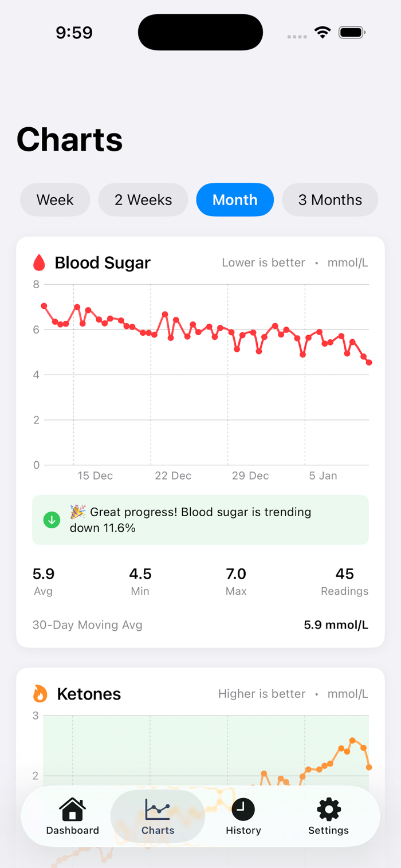This screenshot has height=868, width=401.
Task: Tap the red Blood Sugar drop icon
Action: [x=39, y=263]
